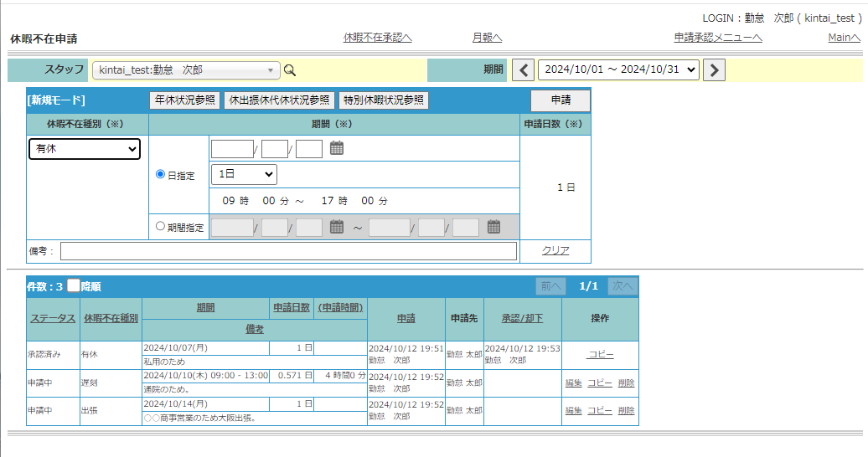Screen dimensions: 868x457
Task: Open calendar for 期間指定 end date
Action: pyautogui.click(x=493, y=227)
